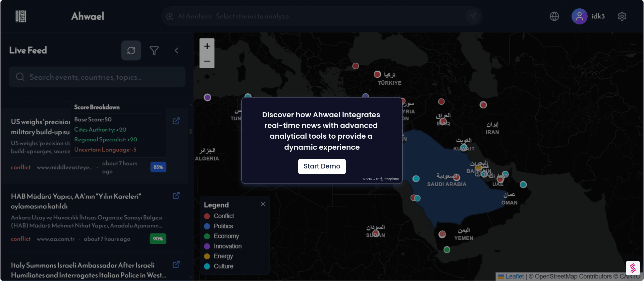The height and width of the screenshot is (281, 644).
Task: Click the Ahwael logo icon
Action: pyautogui.click(x=21, y=16)
